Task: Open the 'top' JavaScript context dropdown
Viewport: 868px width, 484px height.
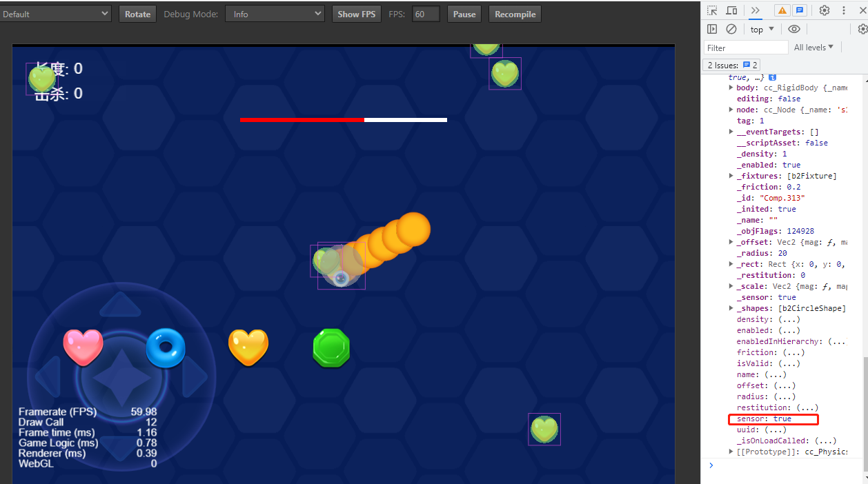Action: 762,29
